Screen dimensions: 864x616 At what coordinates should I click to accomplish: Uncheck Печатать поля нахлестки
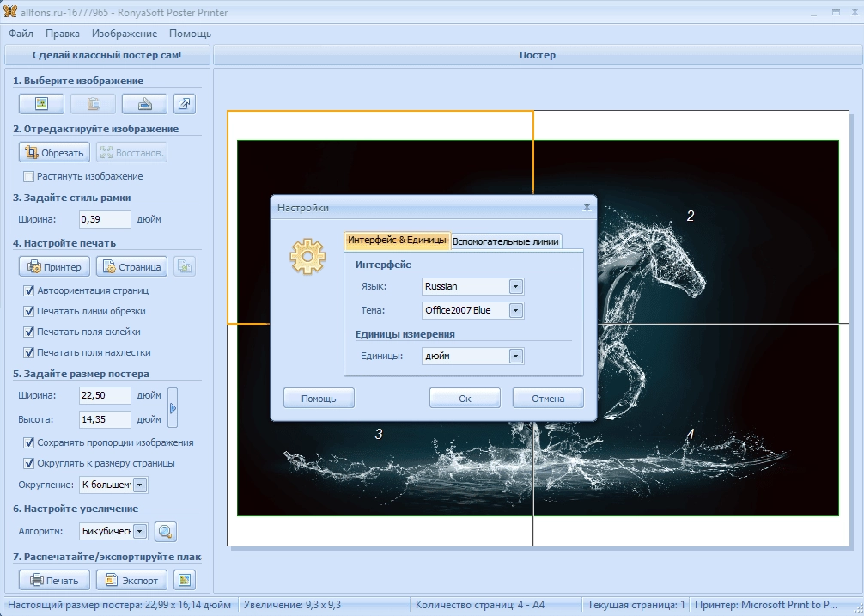pos(28,352)
